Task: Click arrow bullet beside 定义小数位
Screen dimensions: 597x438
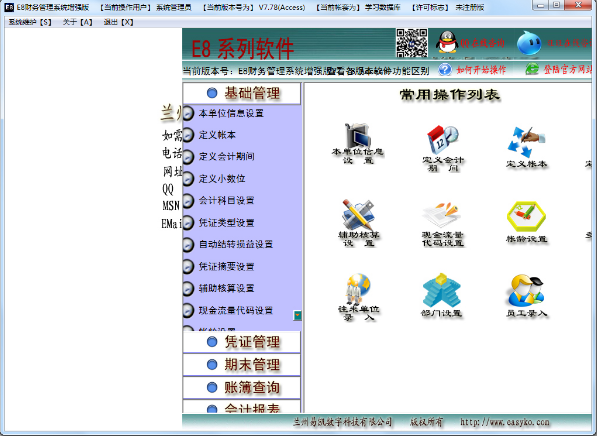Action: [188, 179]
